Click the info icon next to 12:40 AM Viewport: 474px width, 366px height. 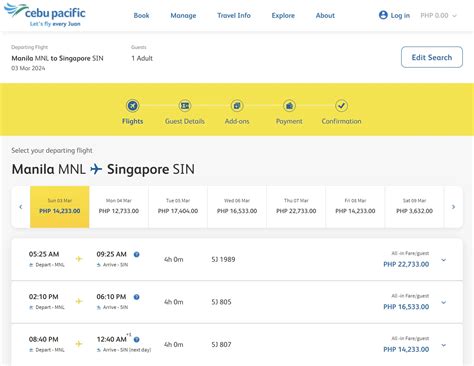coord(136,340)
